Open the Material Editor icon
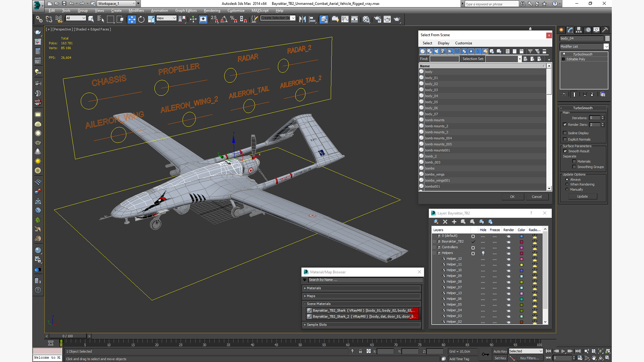The height and width of the screenshot is (362, 644). 366,19
